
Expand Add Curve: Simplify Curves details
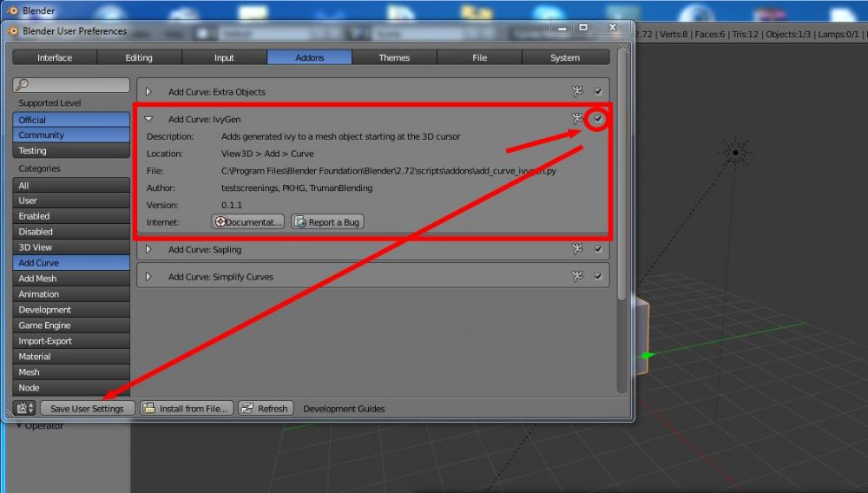click(x=148, y=277)
